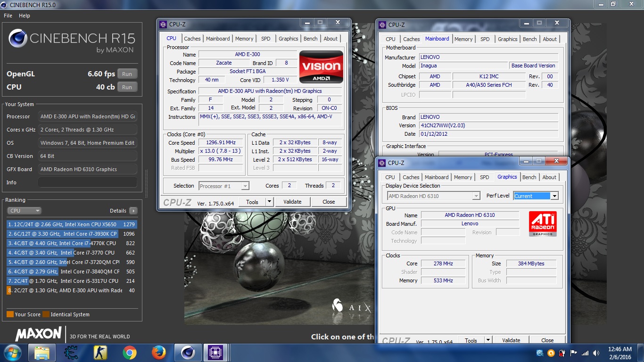Click the Action Center flag tray icon
The height and width of the screenshot is (362, 644).
point(574,353)
